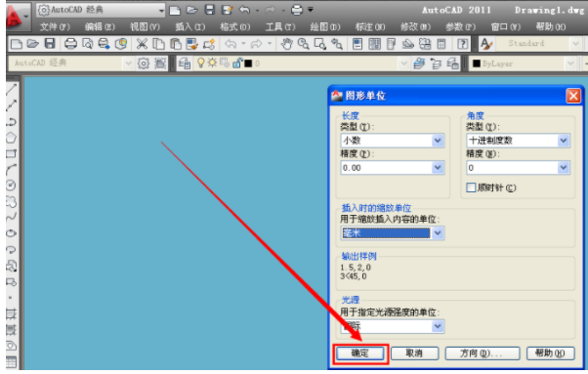588x374 pixels.
Task: Open the 格式 menu
Action: coord(234,27)
